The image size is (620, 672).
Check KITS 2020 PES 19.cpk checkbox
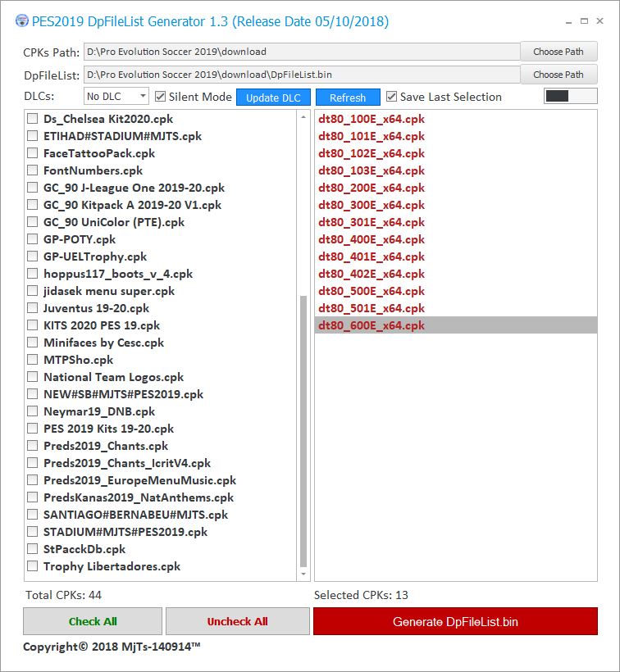pyautogui.click(x=32, y=325)
